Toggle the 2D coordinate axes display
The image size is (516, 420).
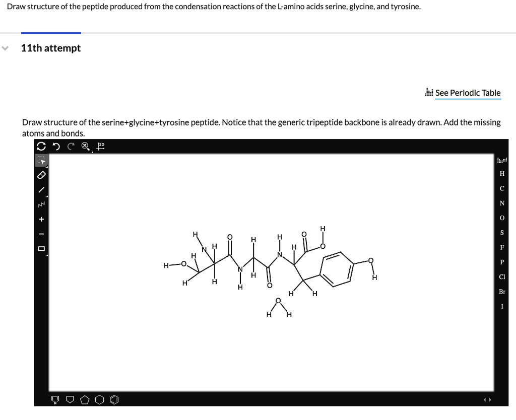point(99,146)
